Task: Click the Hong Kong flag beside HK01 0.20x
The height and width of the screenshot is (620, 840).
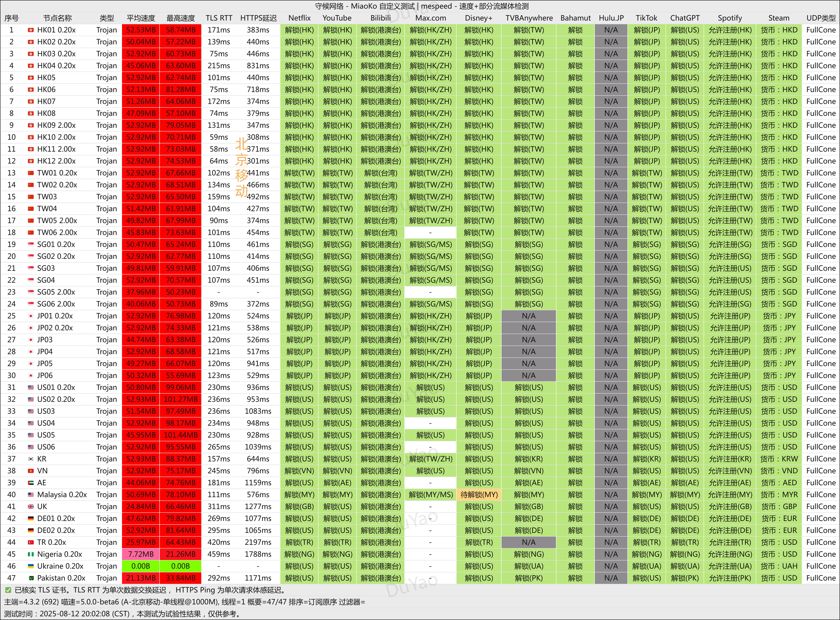Action: pos(31,30)
